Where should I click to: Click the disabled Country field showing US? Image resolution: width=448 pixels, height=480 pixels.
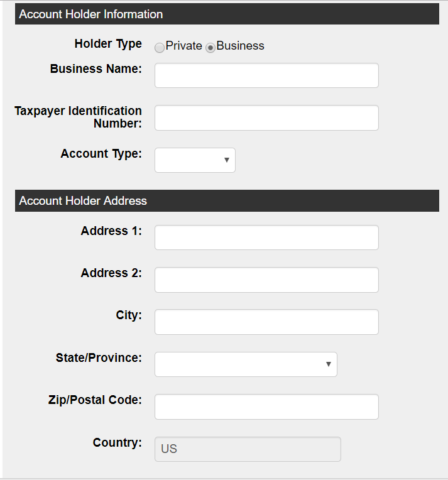[248, 449]
